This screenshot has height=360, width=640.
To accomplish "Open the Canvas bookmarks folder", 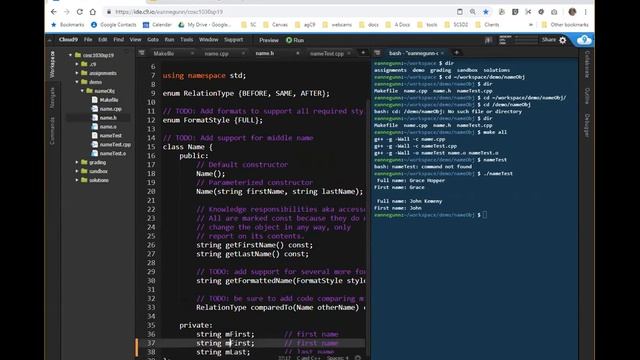I will click(276, 25).
